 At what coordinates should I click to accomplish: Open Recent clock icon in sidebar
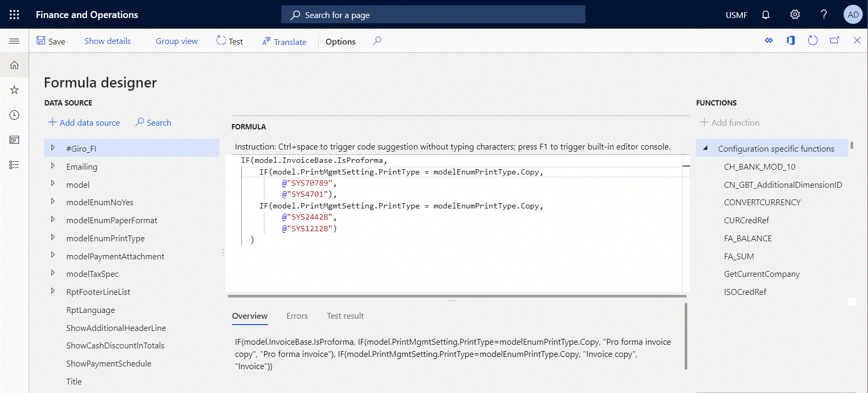coord(14,115)
